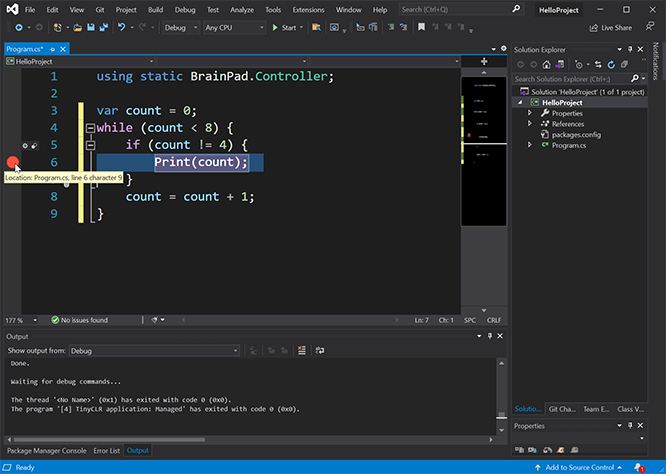Collapse the while block on line 4
Screen dimensions: 666x474
click(x=90, y=128)
